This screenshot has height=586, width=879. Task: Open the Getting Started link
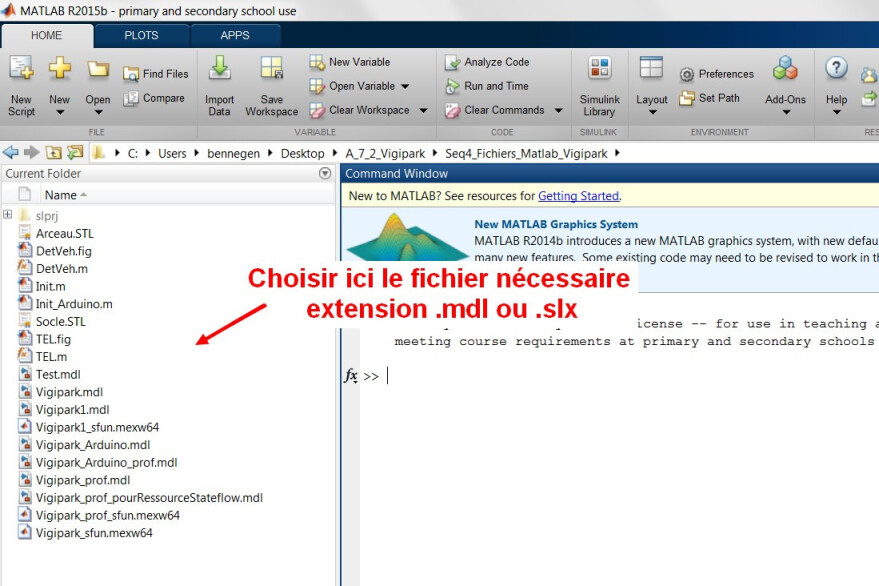[x=579, y=196]
